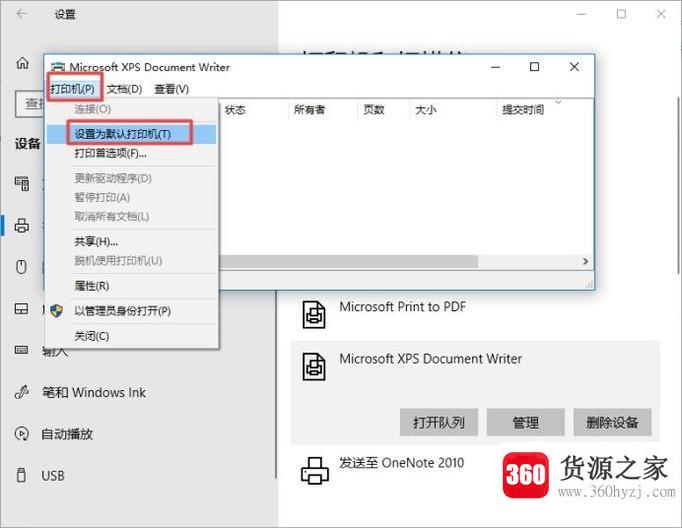
Task: Click the 打开队列 button
Action: (439, 422)
